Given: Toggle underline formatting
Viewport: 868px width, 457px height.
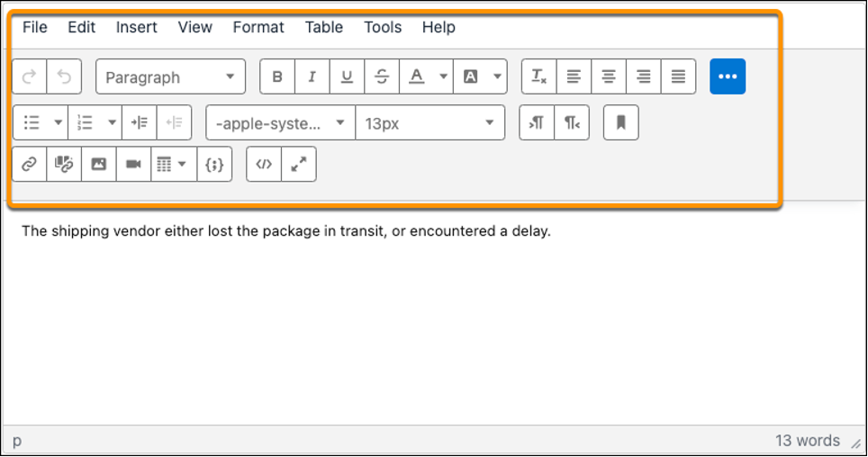Looking at the screenshot, I should (347, 76).
